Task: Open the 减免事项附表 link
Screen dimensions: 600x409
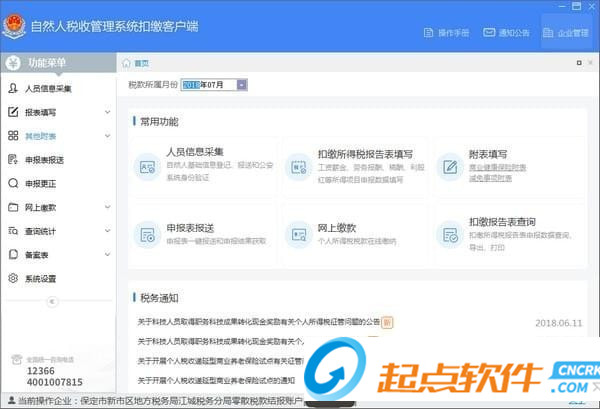Action: pos(491,178)
